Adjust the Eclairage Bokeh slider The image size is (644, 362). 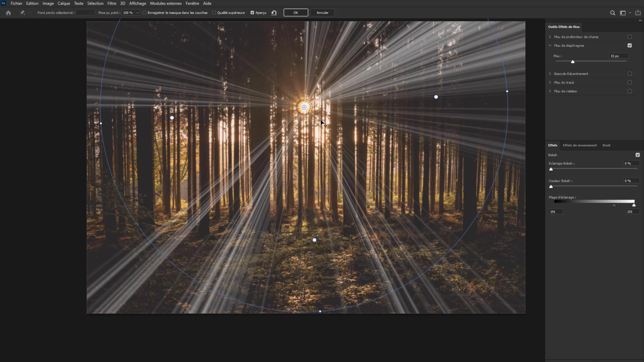551,169
